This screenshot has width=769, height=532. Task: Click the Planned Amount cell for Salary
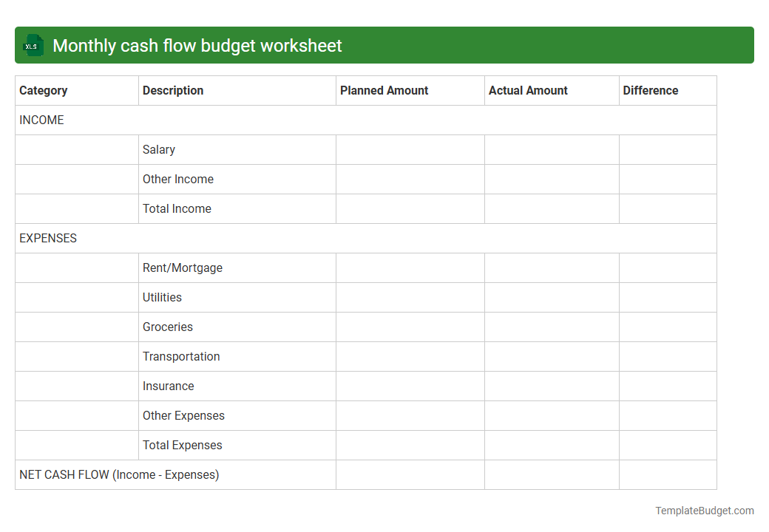point(410,149)
